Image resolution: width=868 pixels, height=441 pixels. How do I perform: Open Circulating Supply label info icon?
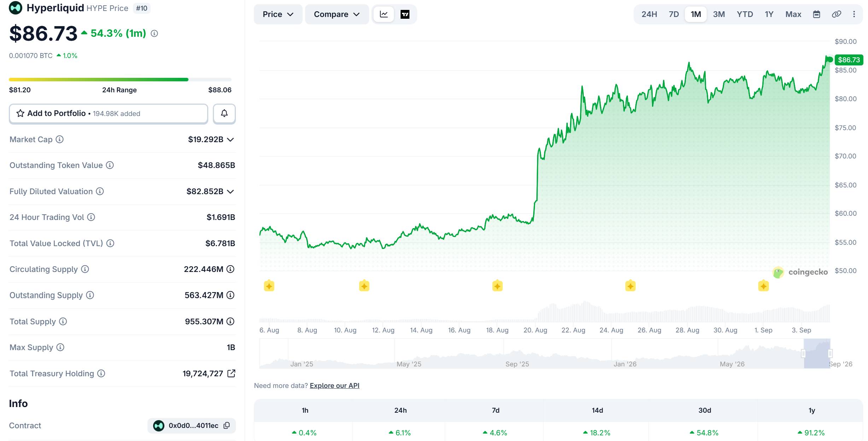point(85,269)
